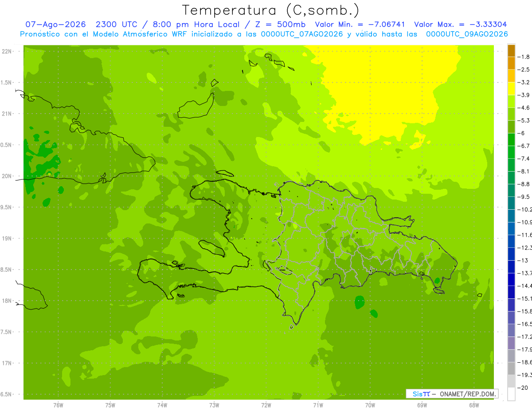Click the legend value '-4.6'
532x411 pixels.
point(524,108)
